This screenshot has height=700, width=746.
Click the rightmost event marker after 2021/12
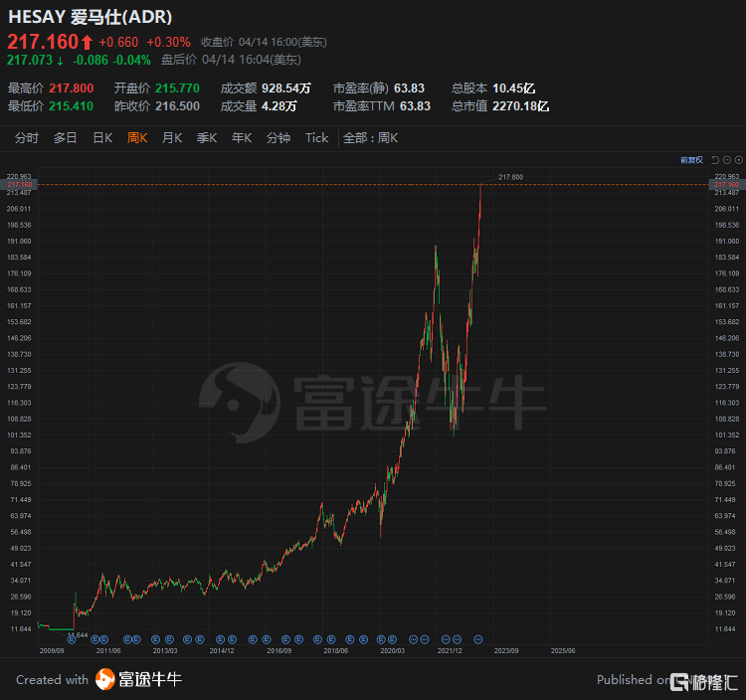point(478,639)
